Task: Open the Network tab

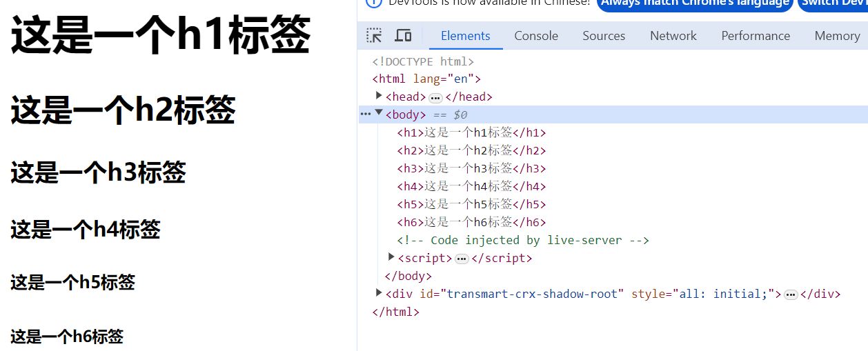Action: click(x=673, y=36)
